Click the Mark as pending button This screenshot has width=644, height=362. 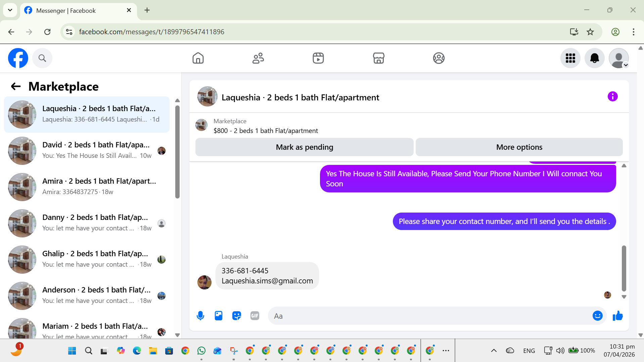pyautogui.click(x=305, y=147)
